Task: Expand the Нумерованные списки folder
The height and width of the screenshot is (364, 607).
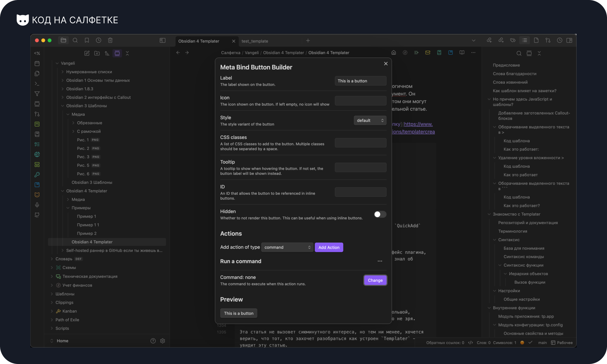Action: 63,72
